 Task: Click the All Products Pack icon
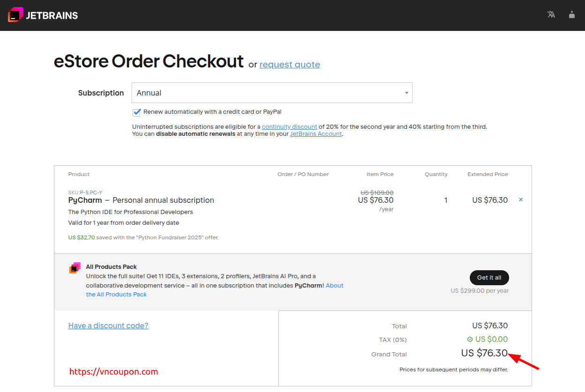[75, 268]
